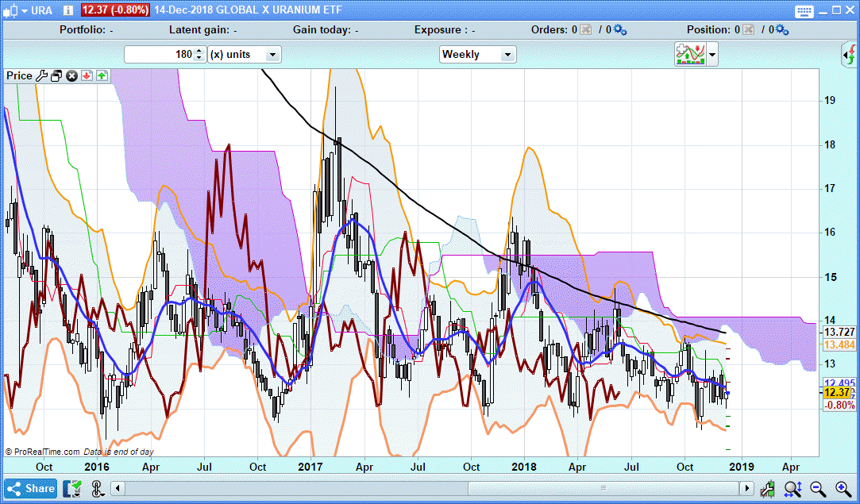The height and width of the screenshot is (504, 860).
Task: Click the horizontal scrollbar thumb
Action: point(604,488)
